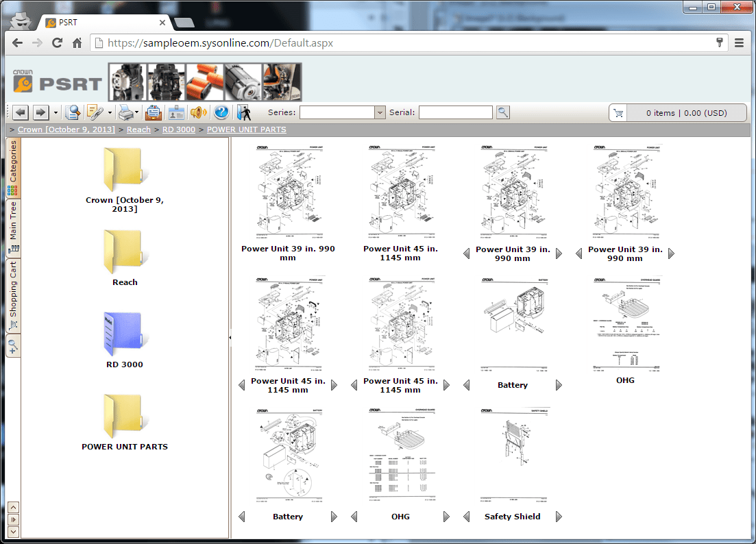Screen dimensions: 756x544
Task: Click the browser reload button
Action: [x=57, y=43]
